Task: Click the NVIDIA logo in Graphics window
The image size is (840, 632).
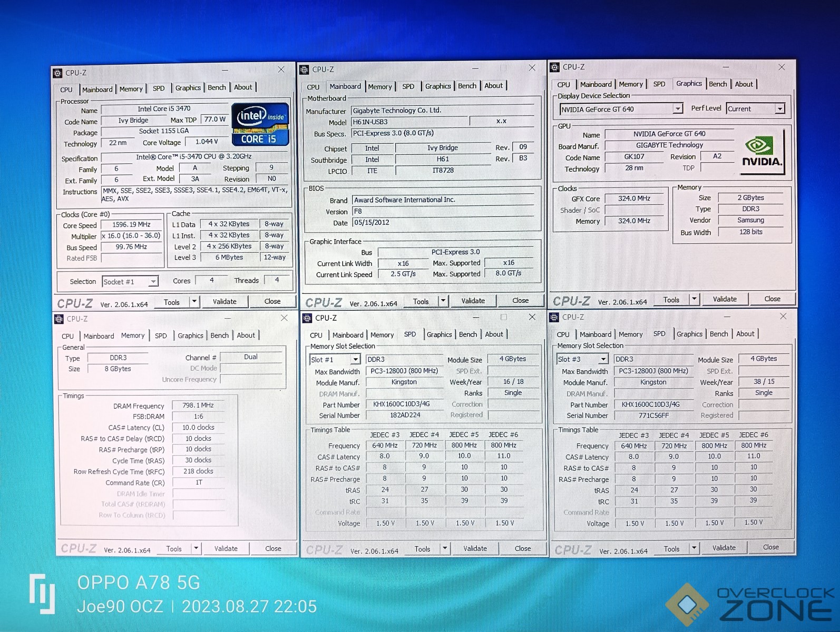Action: pyautogui.click(x=762, y=151)
